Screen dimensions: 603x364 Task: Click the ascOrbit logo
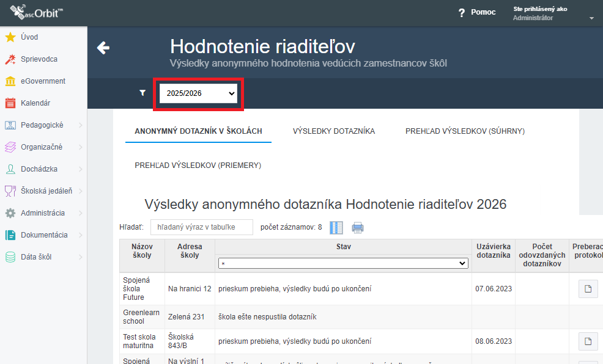point(36,12)
